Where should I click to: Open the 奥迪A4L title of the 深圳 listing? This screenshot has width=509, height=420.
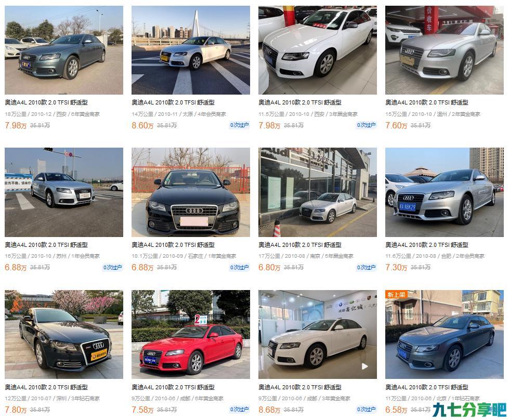click(46, 387)
